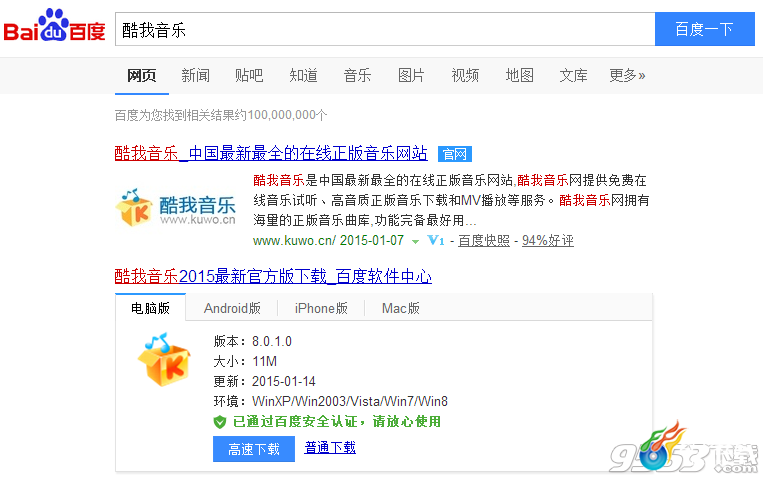
Task: Switch to the 视频 tab
Action: [465, 75]
